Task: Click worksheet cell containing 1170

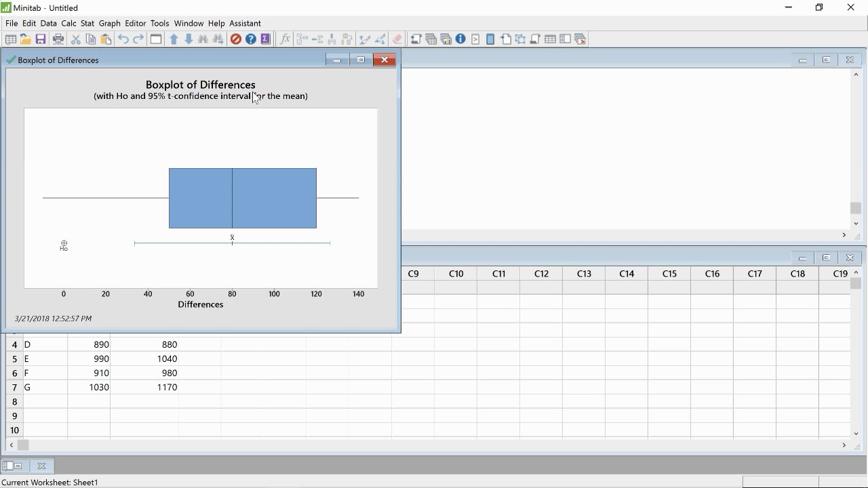Action: point(144,388)
